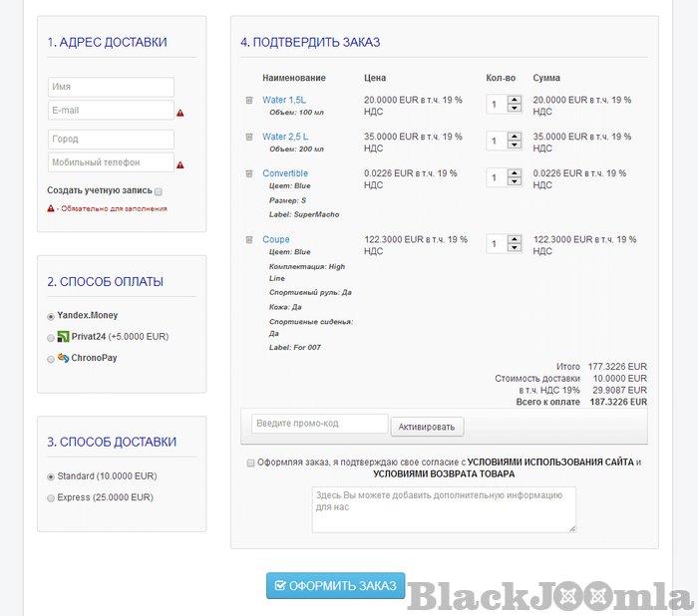Click the promo code input field
The height and width of the screenshot is (616, 698).
(x=319, y=424)
